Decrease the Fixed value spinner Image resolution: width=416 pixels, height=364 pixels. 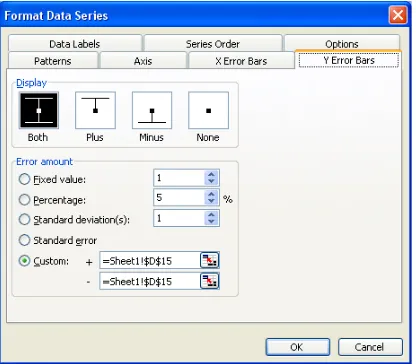coord(211,181)
